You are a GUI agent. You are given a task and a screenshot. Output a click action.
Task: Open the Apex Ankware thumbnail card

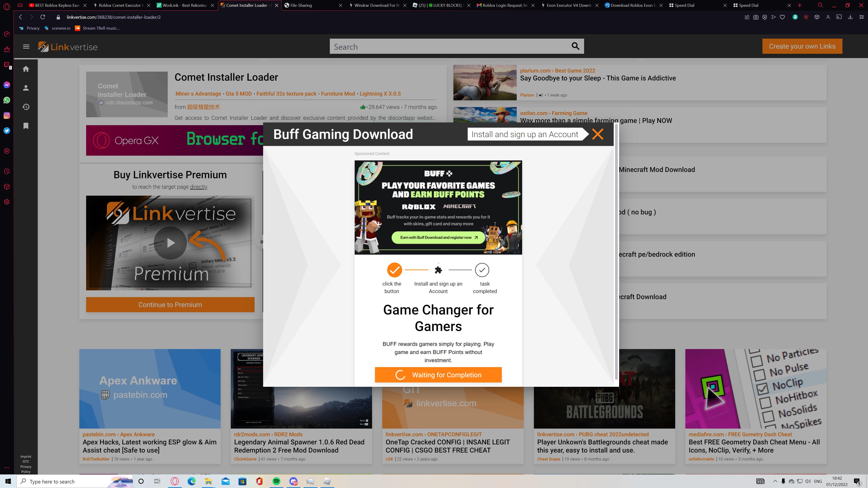pos(150,389)
